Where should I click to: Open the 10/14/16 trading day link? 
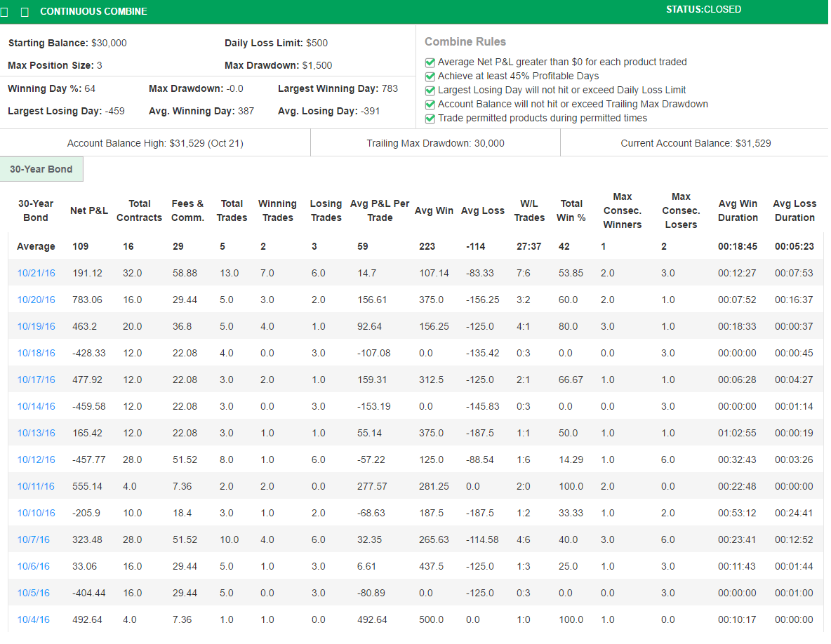pyautogui.click(x=36, y=406)
